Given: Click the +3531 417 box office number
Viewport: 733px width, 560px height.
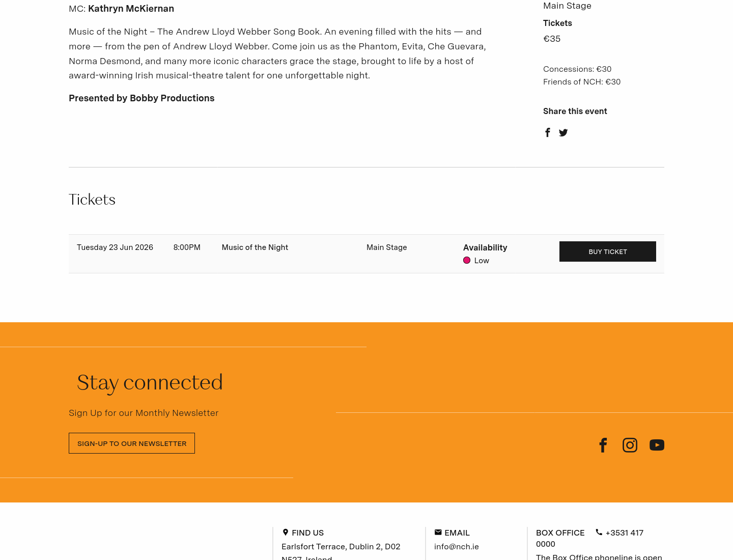Looking at the screenshot, I should (625, 533).
